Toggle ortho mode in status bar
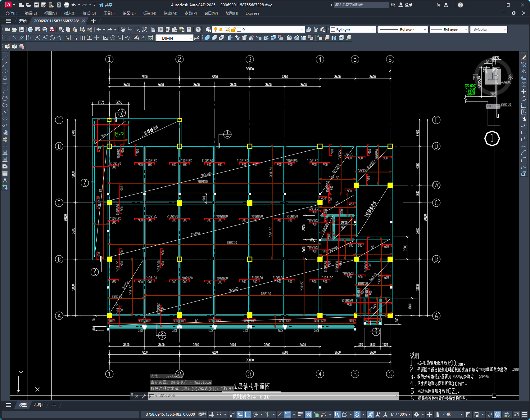This screenshot has height=420, width=530. click(247, 414)
